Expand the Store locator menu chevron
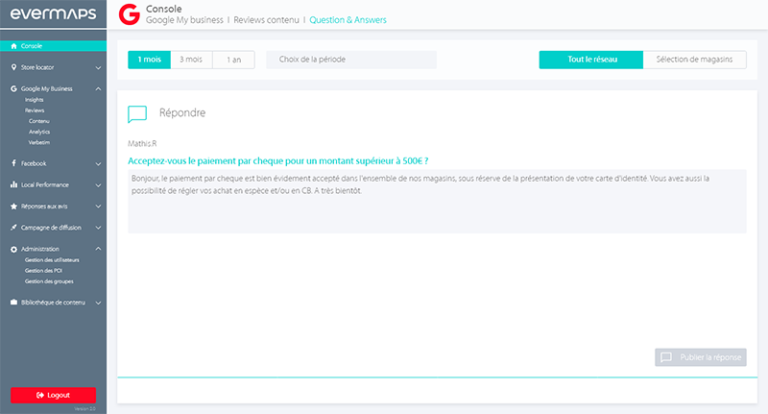768x414 pixels. pos(98,68)
